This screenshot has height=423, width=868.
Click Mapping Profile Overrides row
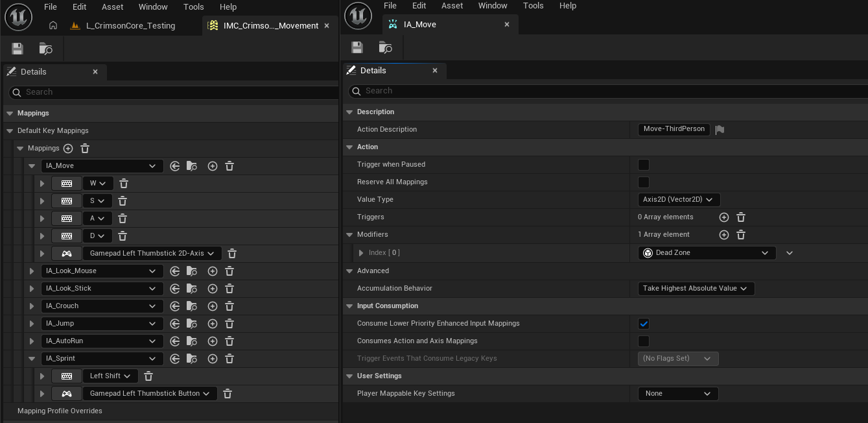point(170,411)
